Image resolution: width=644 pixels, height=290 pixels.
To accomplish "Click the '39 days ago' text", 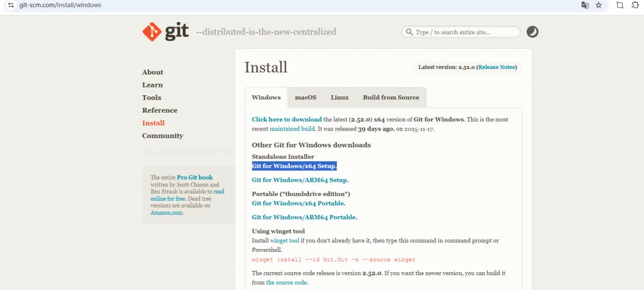I will click(376, 129).
